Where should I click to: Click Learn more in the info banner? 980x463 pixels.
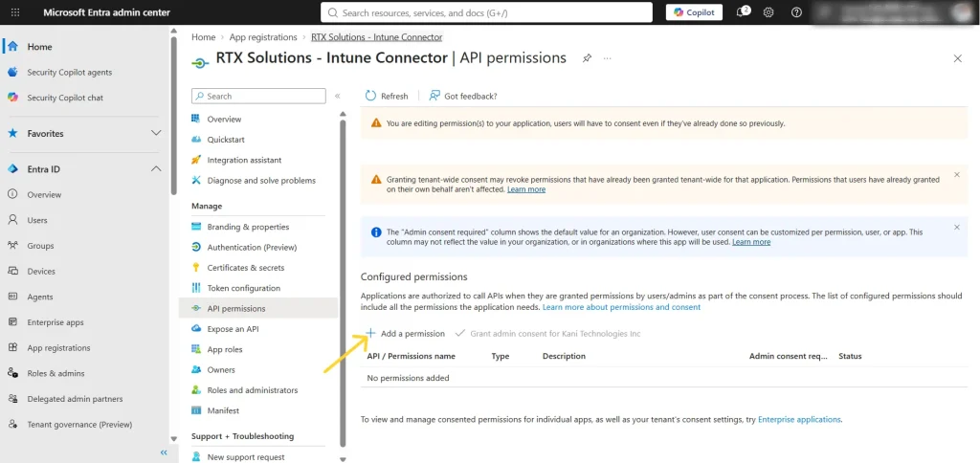[x=751, y=242]
